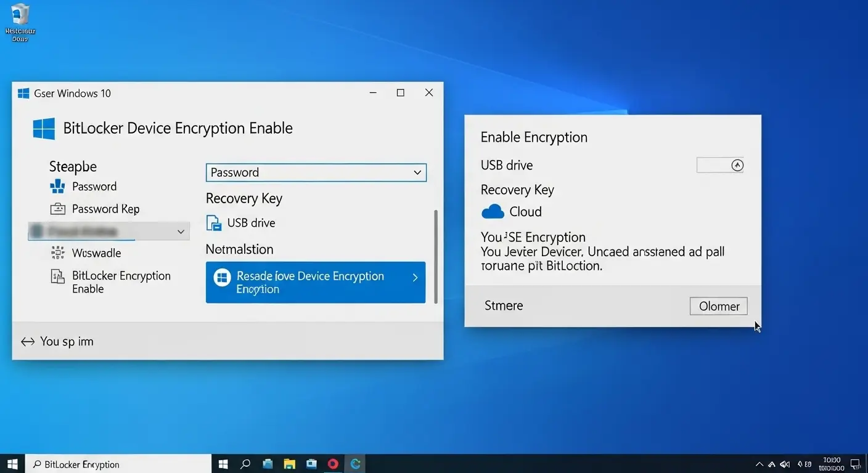868x473 pixels.
Task: Click the Password combo box arrow
Action: (417, 172)
